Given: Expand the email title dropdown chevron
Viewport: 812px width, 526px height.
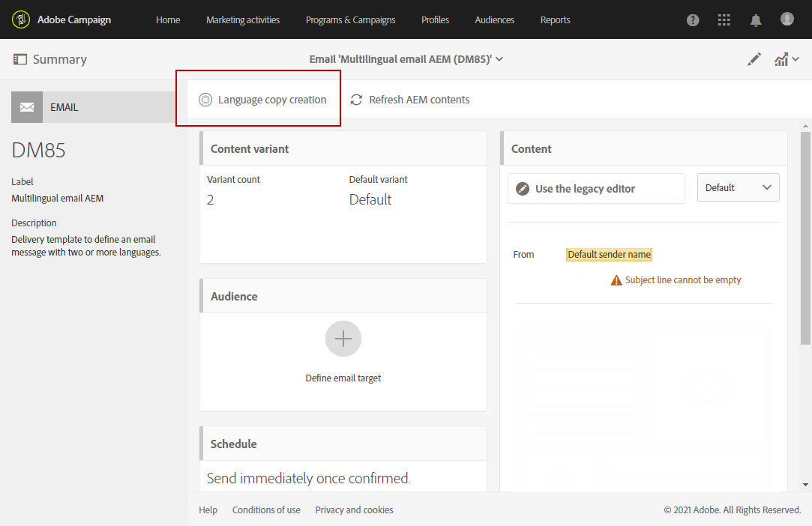Looking at the screenshot, I should [x=500, y=59].
